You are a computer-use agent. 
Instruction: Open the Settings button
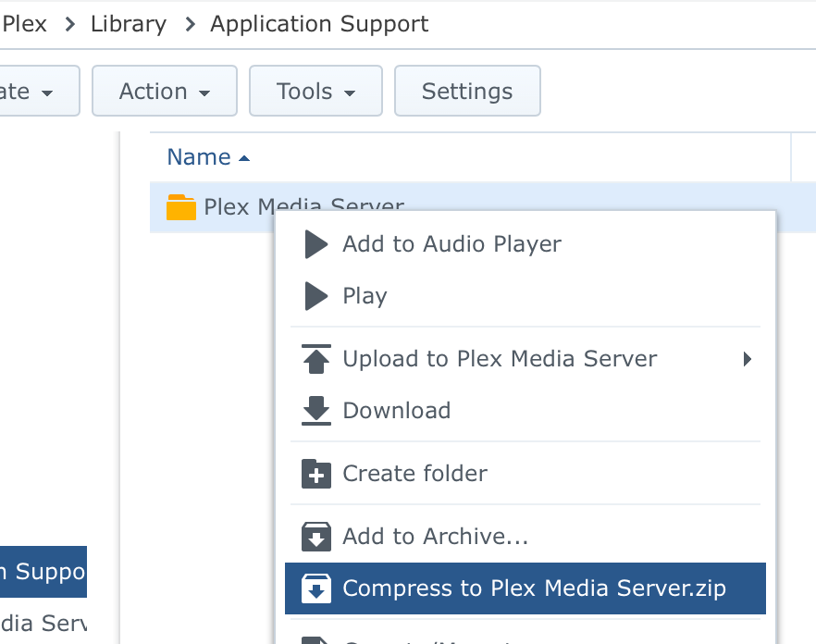467,91
